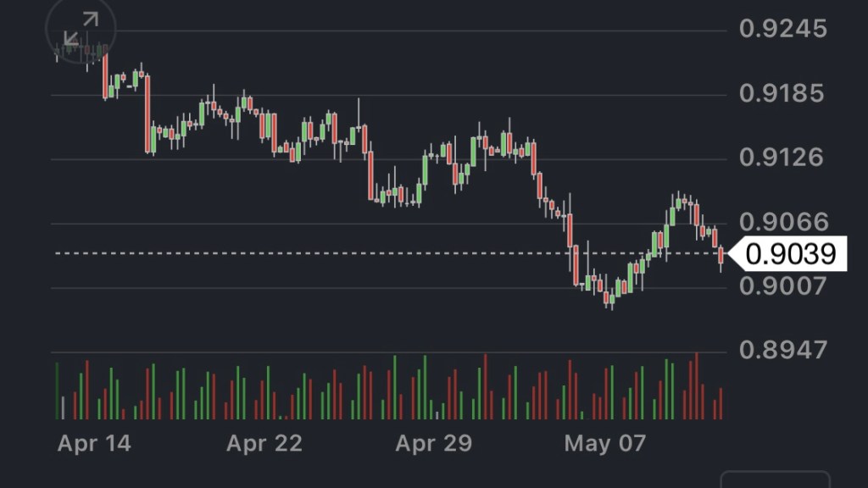Click the 0.9245 price axis label
The image size is (868, 488).
point(782,30)
